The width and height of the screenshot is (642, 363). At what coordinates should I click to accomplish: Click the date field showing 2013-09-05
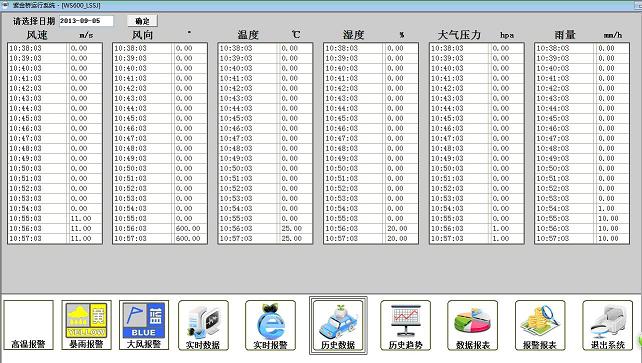(86, 20)
